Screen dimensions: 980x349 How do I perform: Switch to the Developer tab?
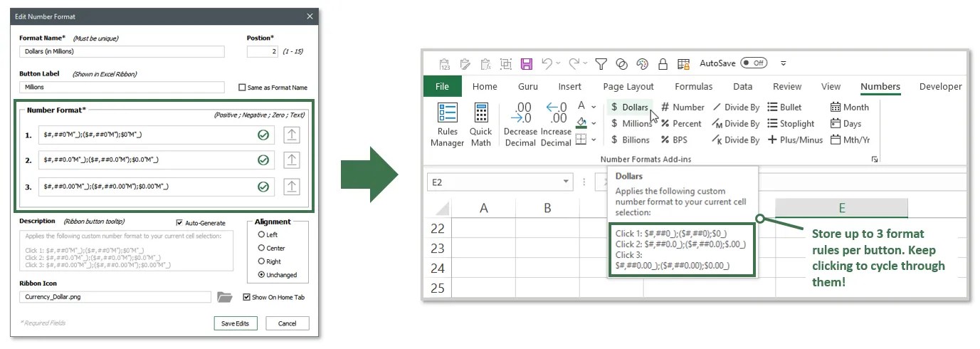click(940, 86)
